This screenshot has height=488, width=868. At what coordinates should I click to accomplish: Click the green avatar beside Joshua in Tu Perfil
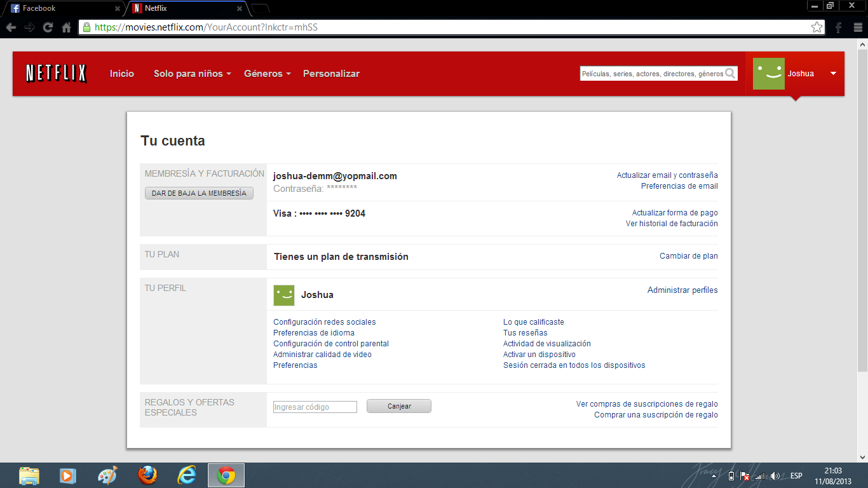(284, 295)
